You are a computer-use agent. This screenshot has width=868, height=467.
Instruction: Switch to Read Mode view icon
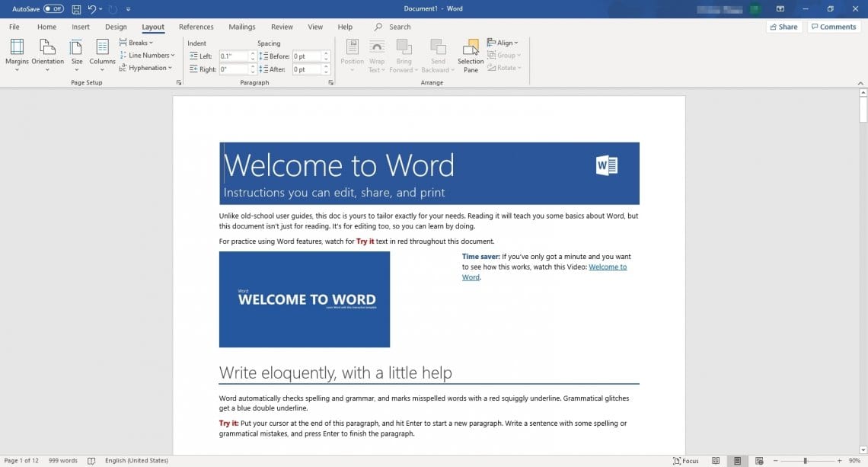click(x=716, y=460)
